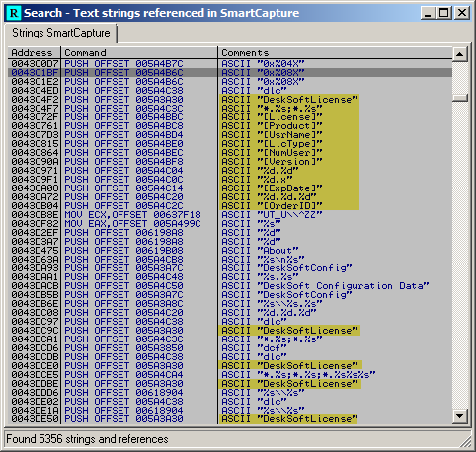
Task: Select row at address 0043DE02
Action: coord(230,402)
